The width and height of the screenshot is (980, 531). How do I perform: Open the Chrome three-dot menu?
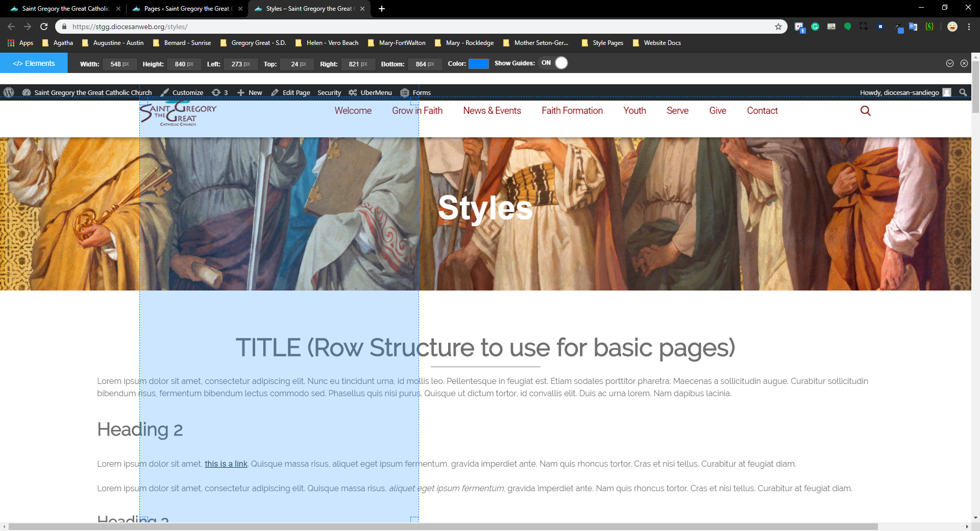pyautogui.click(x=969, y=27)
